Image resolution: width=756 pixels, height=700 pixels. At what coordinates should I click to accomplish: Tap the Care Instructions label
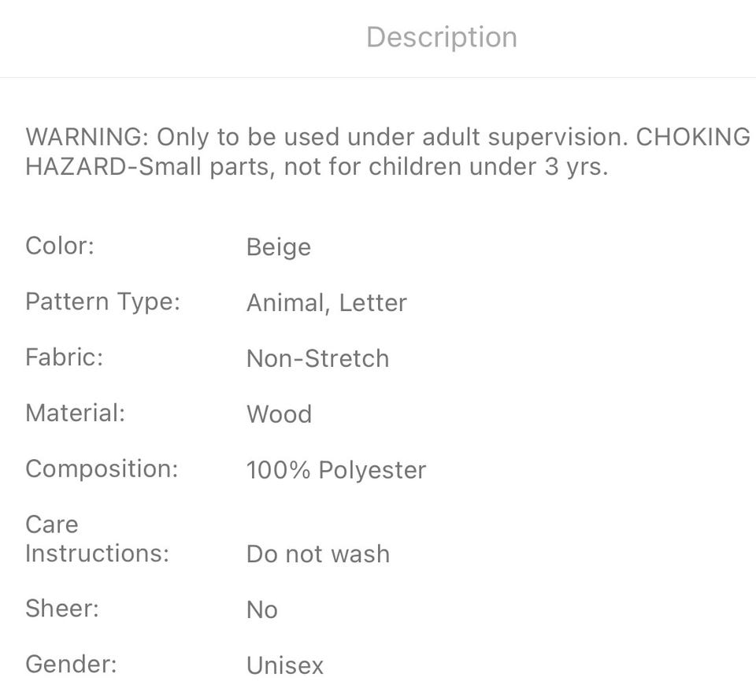point(97,539)
